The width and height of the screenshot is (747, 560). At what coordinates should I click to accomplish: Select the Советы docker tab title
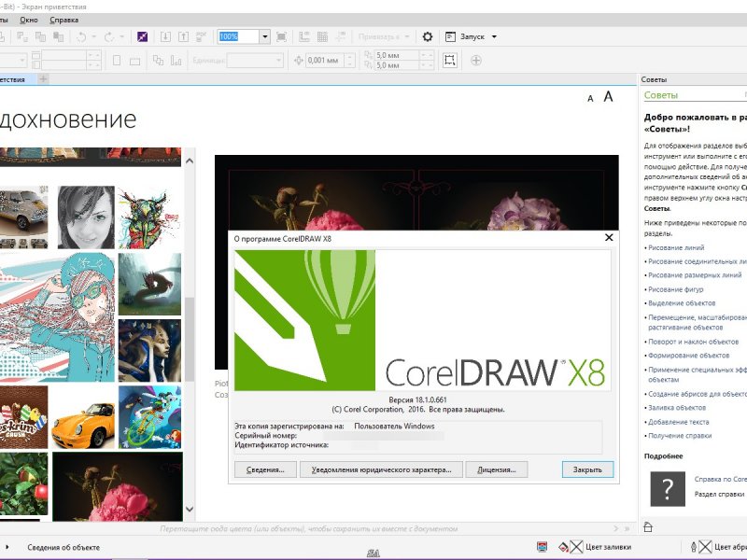pyautogui.click(x=654, y=79)
